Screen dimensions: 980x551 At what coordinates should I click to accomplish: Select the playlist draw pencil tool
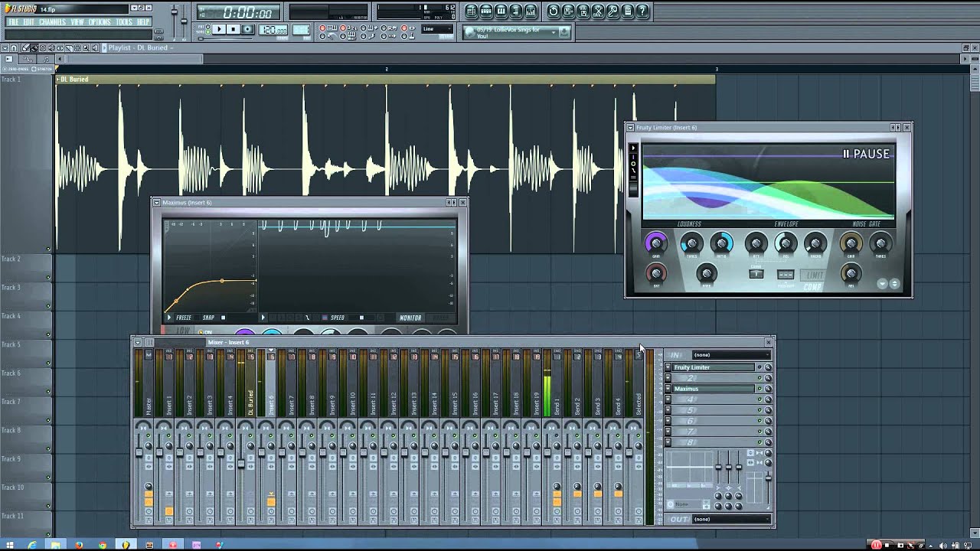point(25,48)
